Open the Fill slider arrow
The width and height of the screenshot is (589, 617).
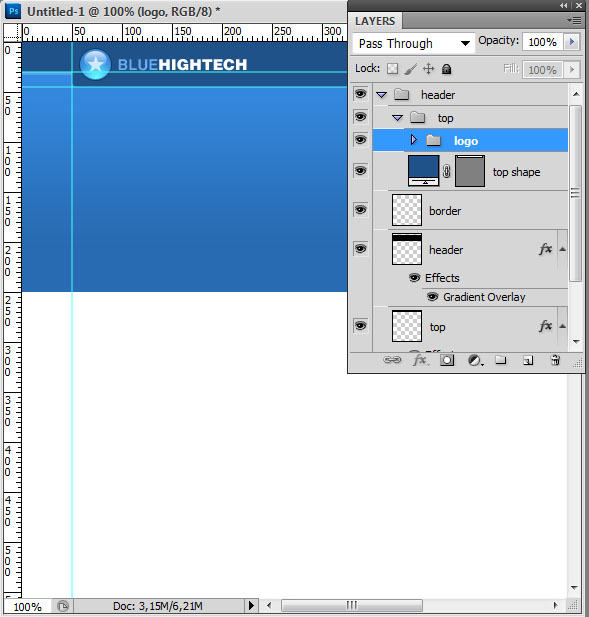click(x=572, y=70)
